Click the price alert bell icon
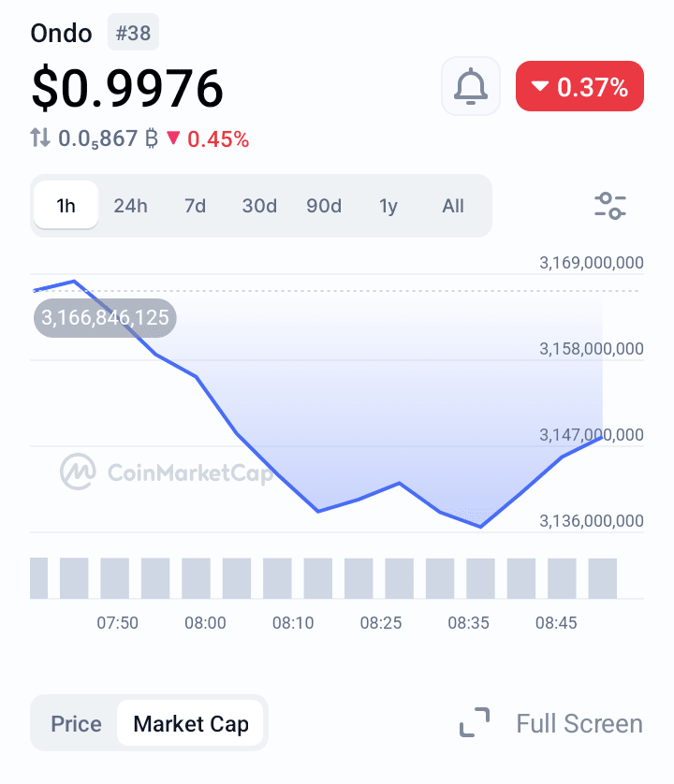The image size is (674, 784). click(x=471, y=87)
